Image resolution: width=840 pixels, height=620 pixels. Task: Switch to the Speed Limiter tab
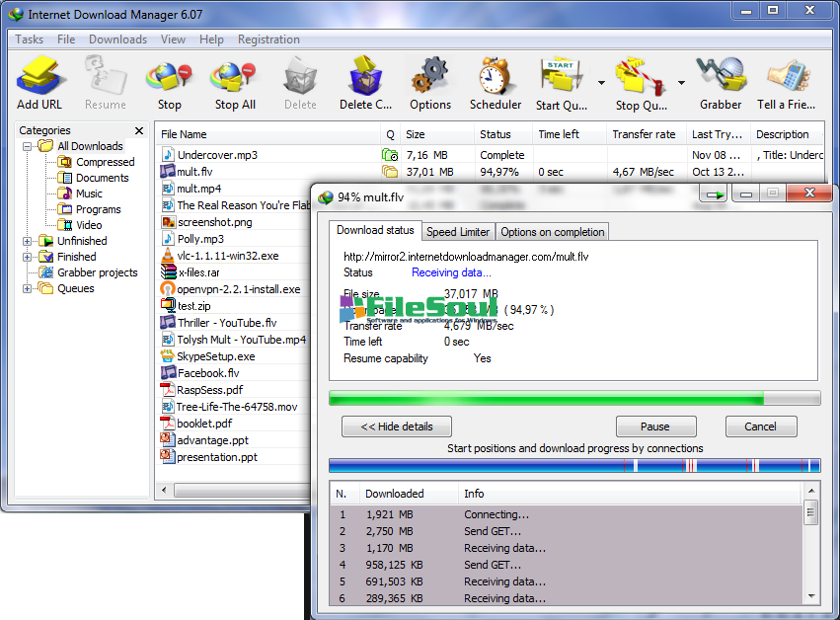coord(457,232)
